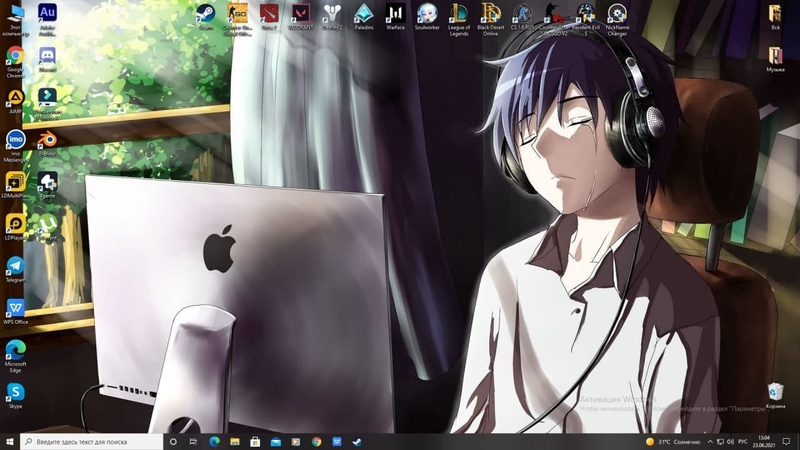Image resolution: width=800 pixels, height=450 pixels.
Task: Launch the League of Legends shortcut
Action: click(x=458, y=14)
